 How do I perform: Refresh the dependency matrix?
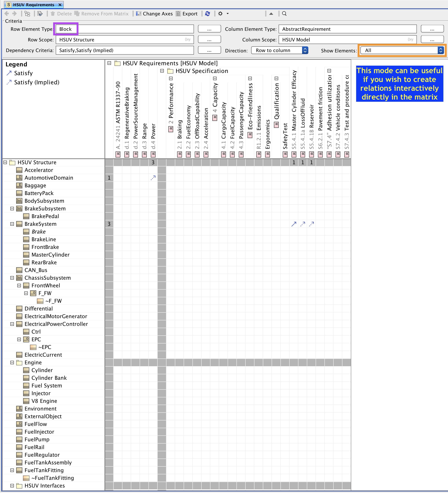tap(207, 14)
